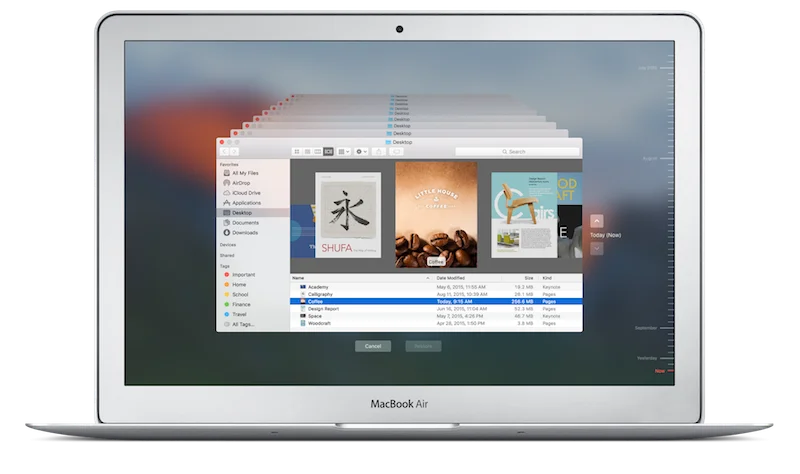Click the Share toolbar button
This screenshot has width=800, height=474.
point(379,152)
